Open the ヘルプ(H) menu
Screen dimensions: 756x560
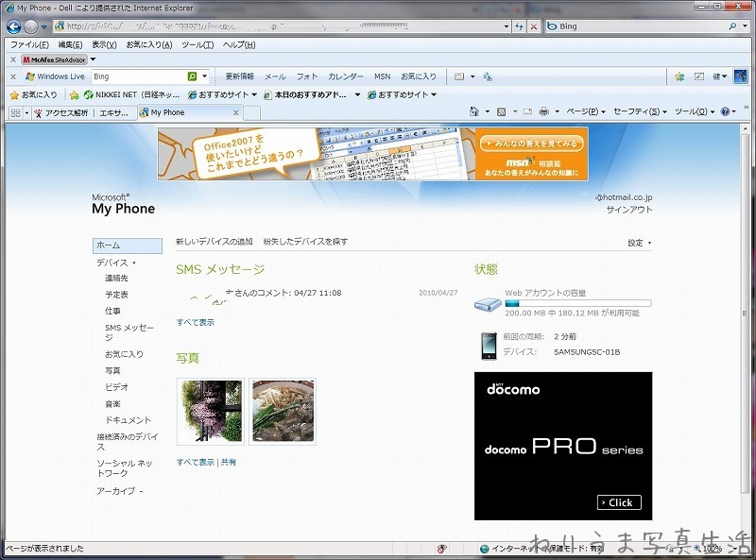(239, 44)
